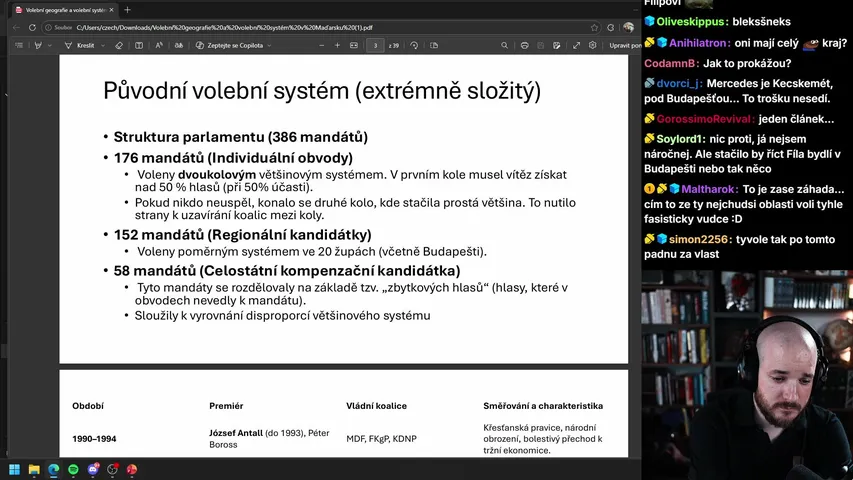Open File Explorer from the taskbar
This screenshot has height=480, width=853.
pos(34,469)
